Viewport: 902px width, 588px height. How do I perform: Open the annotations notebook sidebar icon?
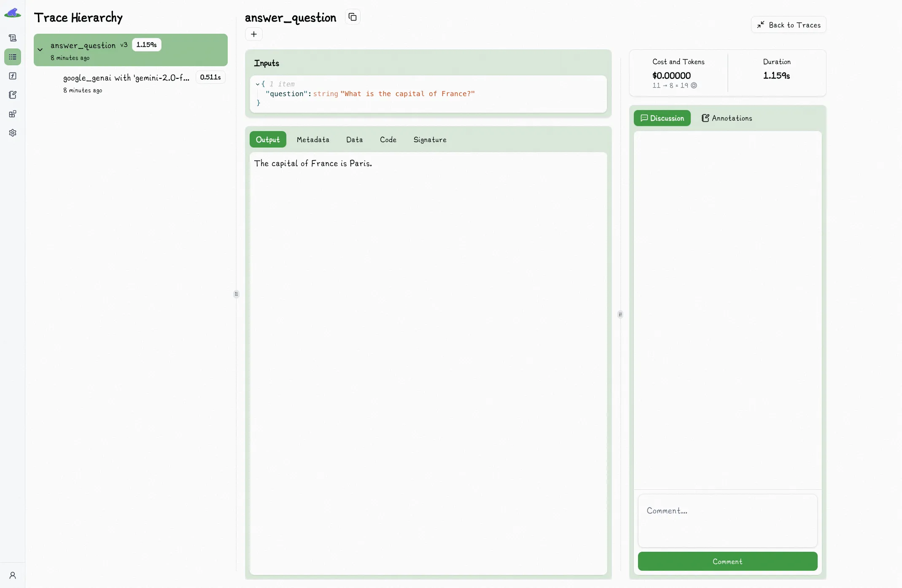point(13,95)
